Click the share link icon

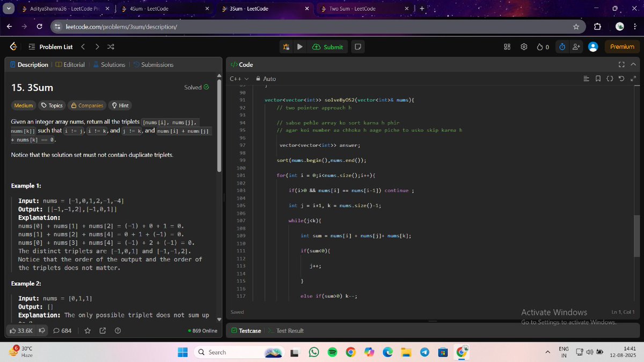(103, 331)
